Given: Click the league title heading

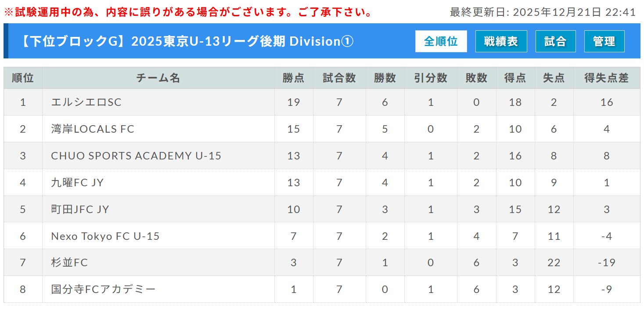Looking at the screenshot, I should (x=187, y=41).
